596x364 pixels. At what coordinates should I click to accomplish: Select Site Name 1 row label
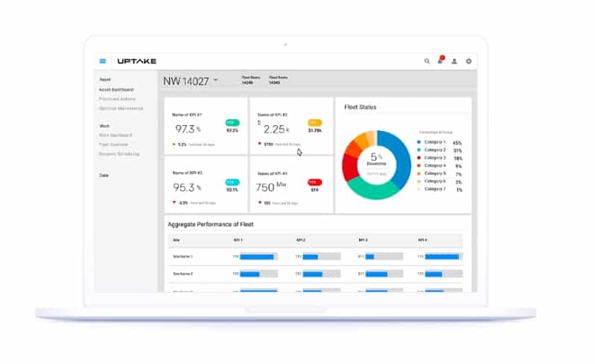pos(183,257)
